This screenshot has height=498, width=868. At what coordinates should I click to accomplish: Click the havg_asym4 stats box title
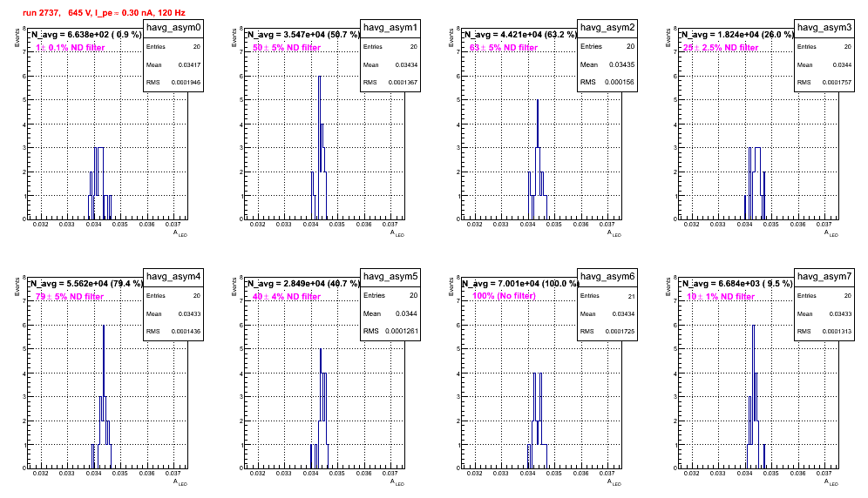point(173,277)
